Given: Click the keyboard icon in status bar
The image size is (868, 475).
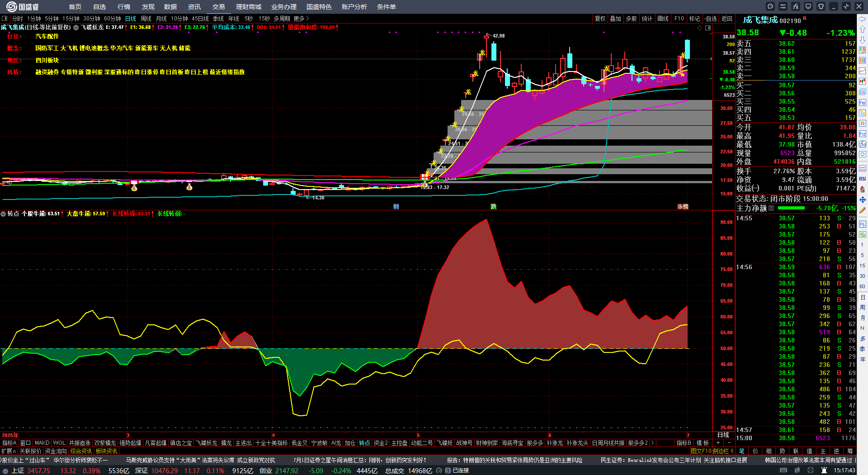Looking at the screenshot, I should [783, 470].
